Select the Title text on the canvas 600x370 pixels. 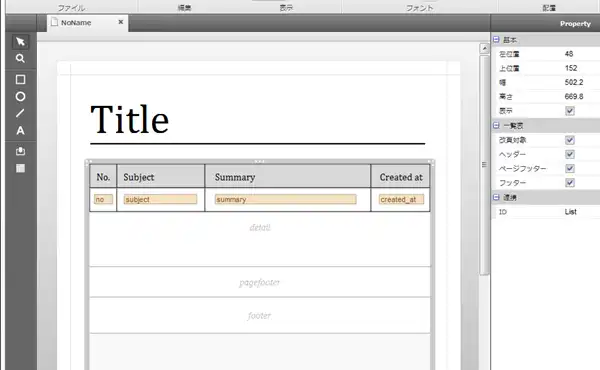click(x=129, y=119)
